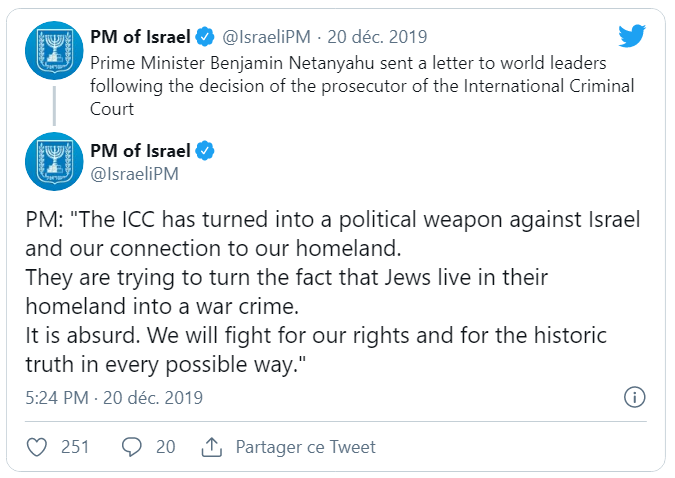Open main tweet PM of Israel avatar
This screenshot has height=478, width=675.
pyautogui.click(x=54, y=161)
